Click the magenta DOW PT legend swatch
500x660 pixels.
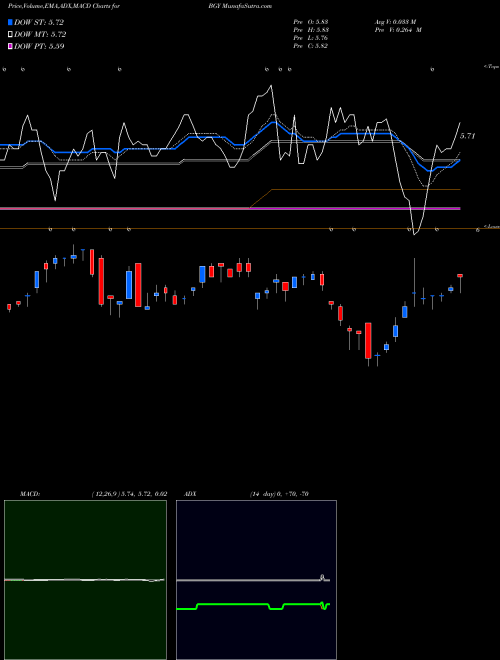coord(11,46)
